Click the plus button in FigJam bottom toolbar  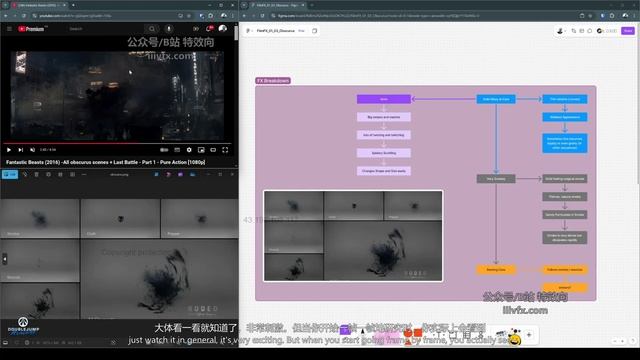(x=529, y=335)
